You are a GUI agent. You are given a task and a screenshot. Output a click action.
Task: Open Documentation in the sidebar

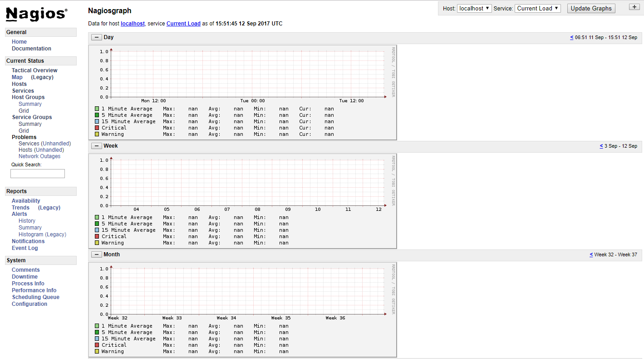31,49
